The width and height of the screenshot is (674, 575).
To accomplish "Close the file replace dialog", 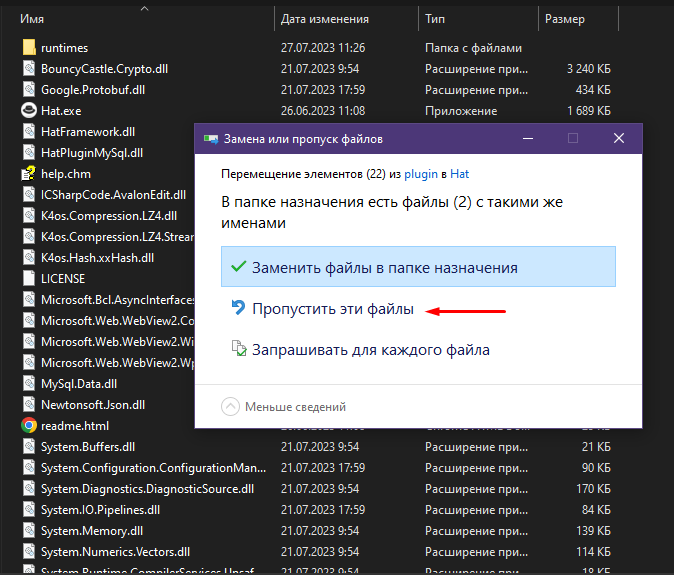I will [619, 138].
